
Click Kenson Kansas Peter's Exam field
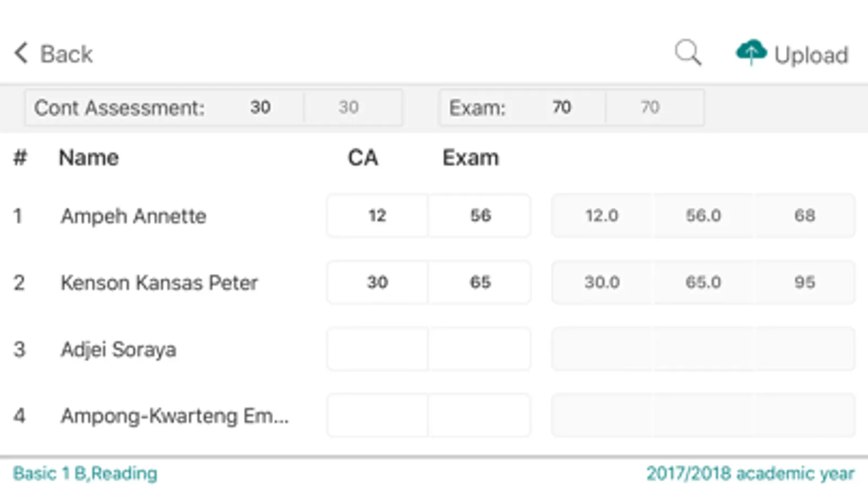pyautogui.click(x=480, y=282)
